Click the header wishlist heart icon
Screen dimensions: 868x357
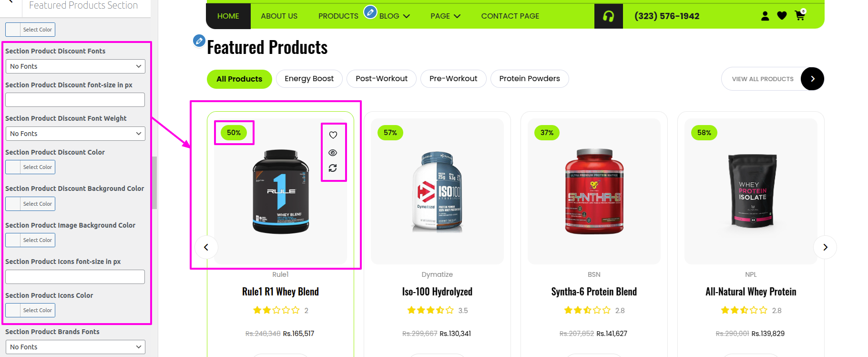(x=782, y=16)
